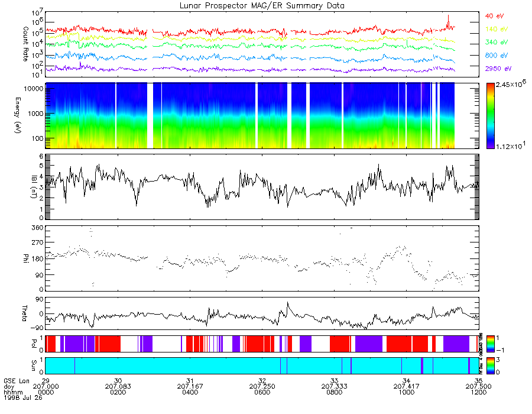Click the '0200' time tick label

click(118, 392)
